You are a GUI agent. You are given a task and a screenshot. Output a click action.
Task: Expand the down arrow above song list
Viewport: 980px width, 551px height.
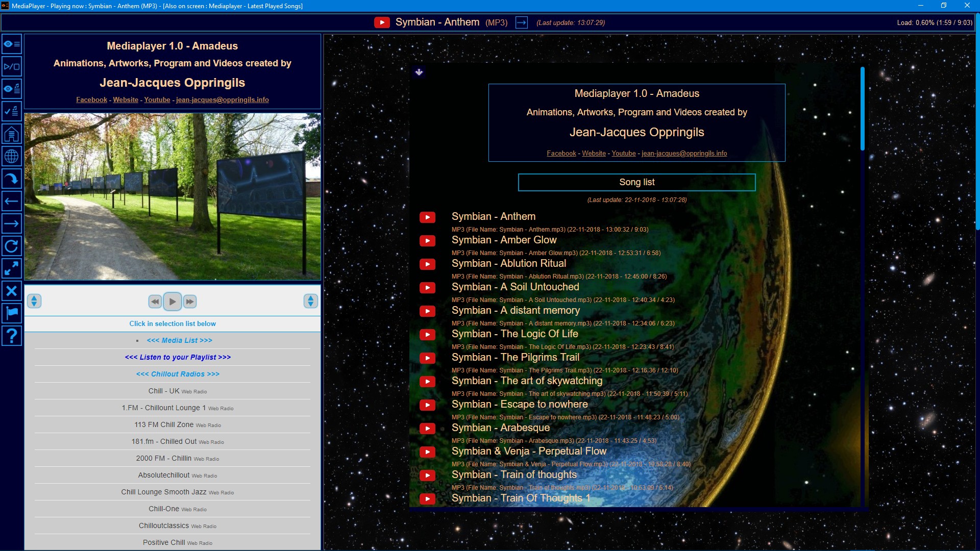(419, 72)
